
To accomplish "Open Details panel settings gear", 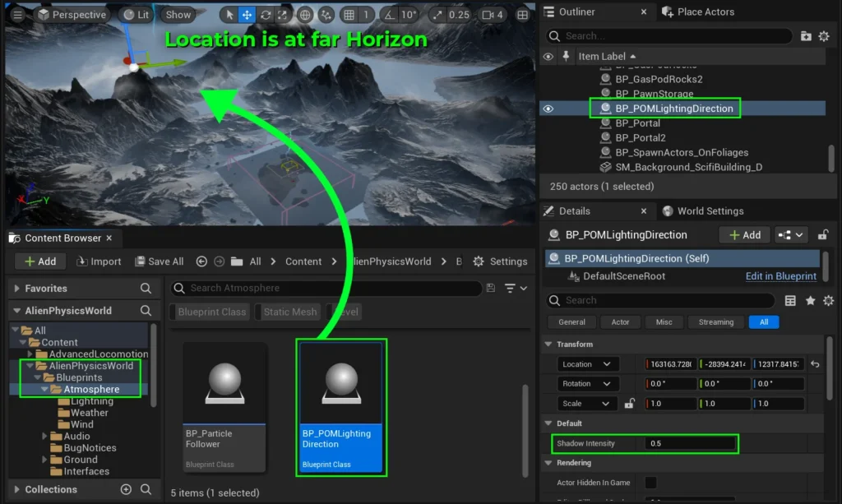I will (828, 301).
